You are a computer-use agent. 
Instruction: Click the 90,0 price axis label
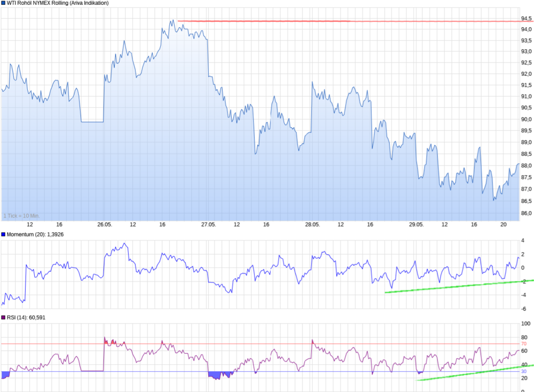click(526, 119)
